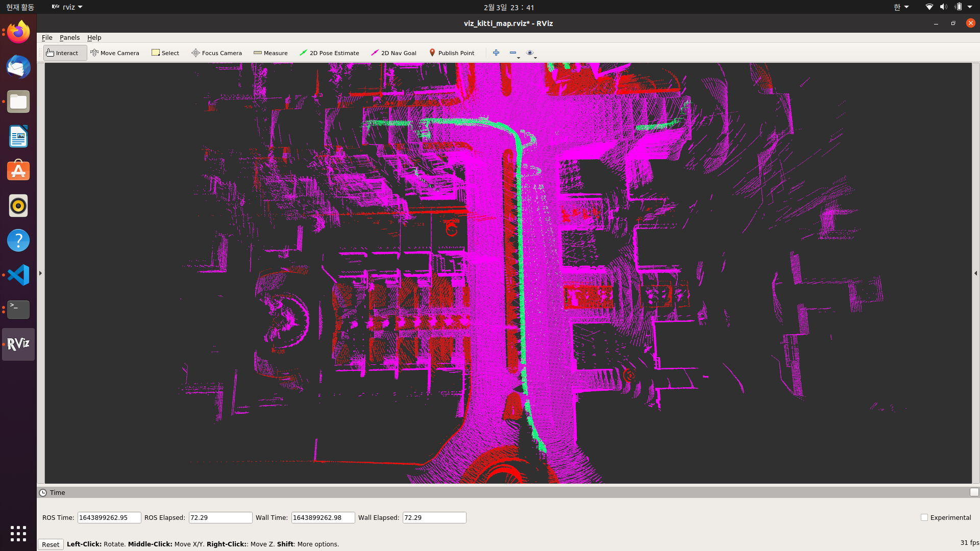
Task: Activate the Focus Camera tool
Action: 216,53
